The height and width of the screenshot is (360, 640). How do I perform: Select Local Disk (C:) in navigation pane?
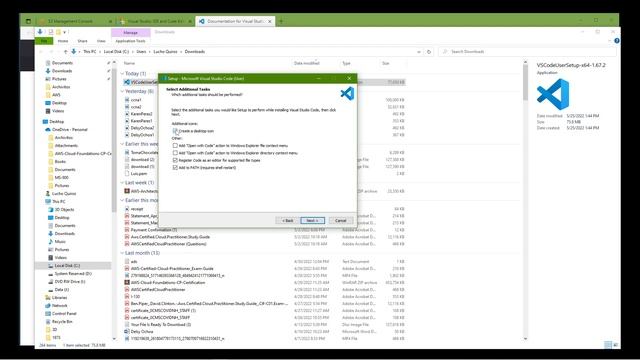coord(67,266)
